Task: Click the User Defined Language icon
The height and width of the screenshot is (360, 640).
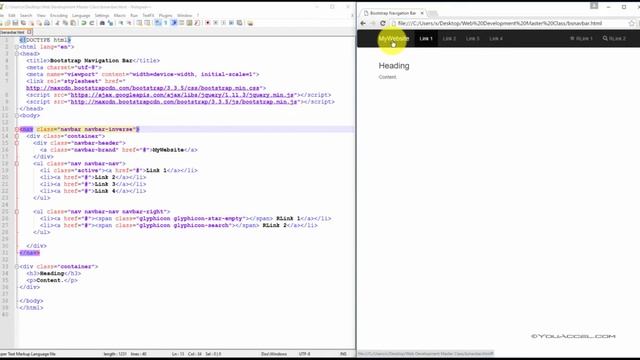Action: click(181, 23)
